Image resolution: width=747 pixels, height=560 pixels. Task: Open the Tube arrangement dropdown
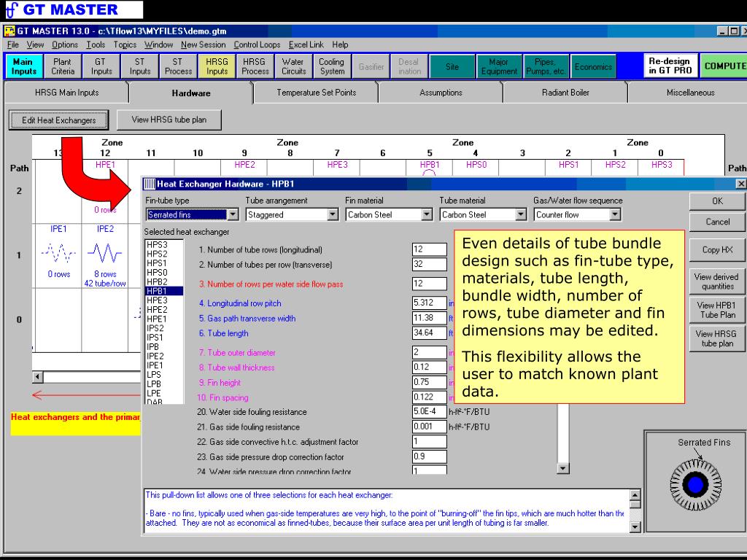pyautogui.click(x=333, y=215)
